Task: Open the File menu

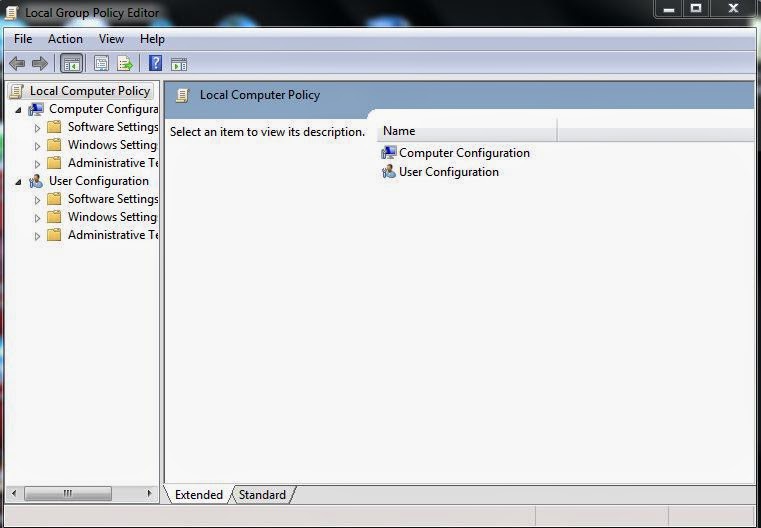Action: tap(23, 39)
